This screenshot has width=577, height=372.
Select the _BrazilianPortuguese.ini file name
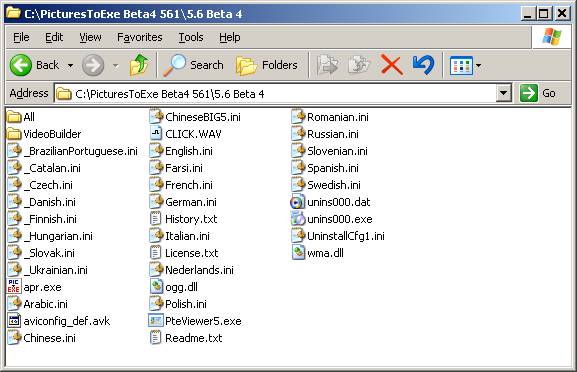coord(80,151)
